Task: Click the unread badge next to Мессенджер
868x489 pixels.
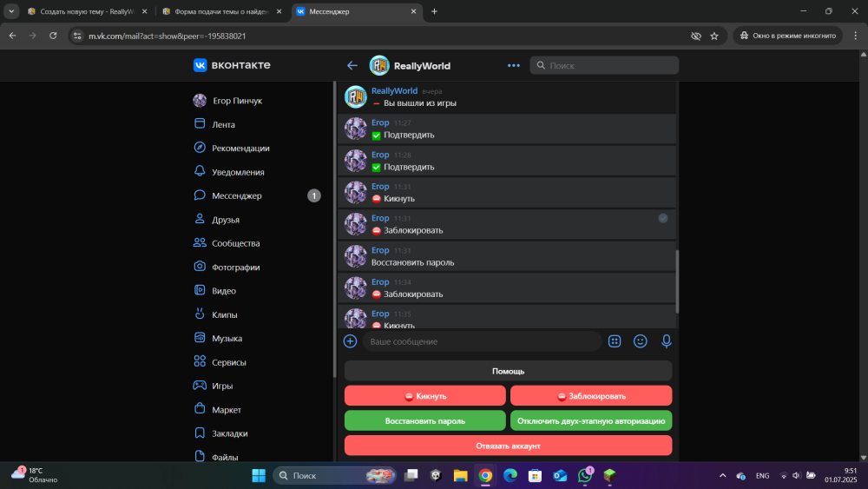Action: (314, 195)
